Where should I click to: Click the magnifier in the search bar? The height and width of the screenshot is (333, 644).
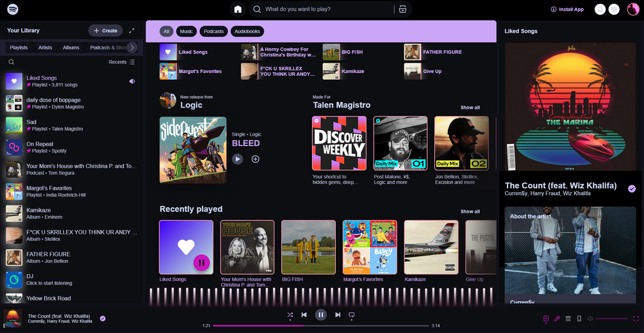point(257,9)
